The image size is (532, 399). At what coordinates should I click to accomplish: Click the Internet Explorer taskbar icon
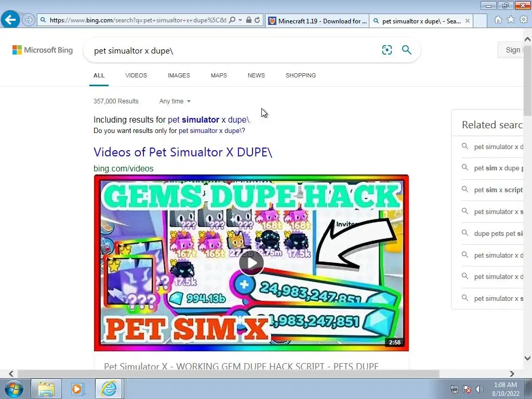pos(109,389)
